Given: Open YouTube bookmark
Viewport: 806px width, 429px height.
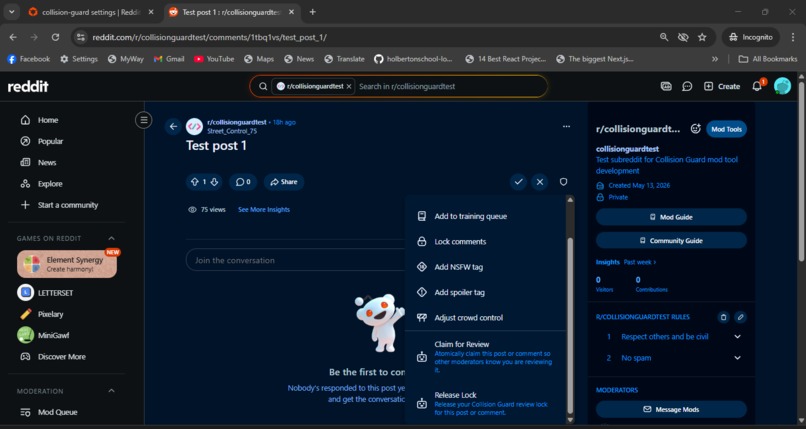Looking at the screenshot, I should 214,59.
